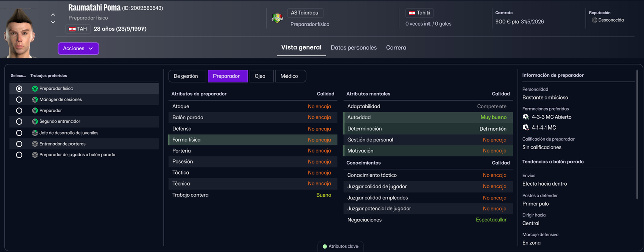Open the Tahiti nation link

point(419,13)
